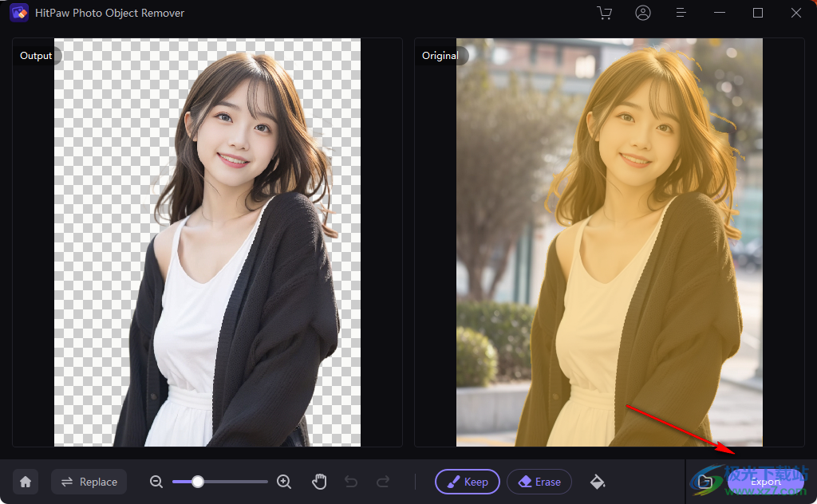Close the HitPaw window
Viewport: 817px width, 504px height.
tap(796, 13)
